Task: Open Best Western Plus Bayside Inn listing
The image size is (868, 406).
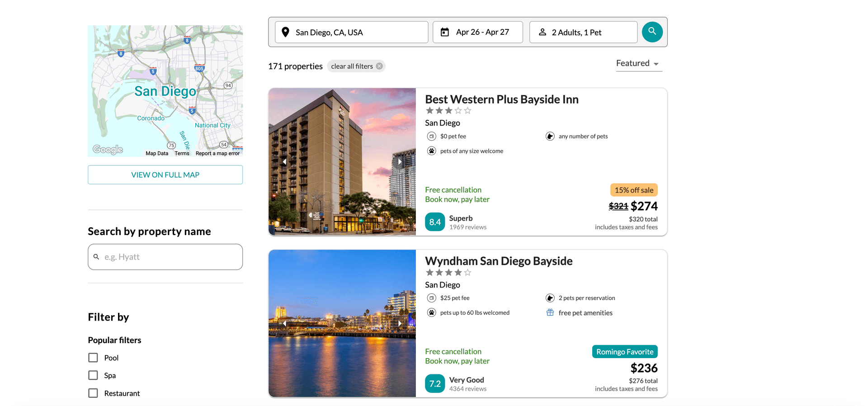Action: (502, 99)
